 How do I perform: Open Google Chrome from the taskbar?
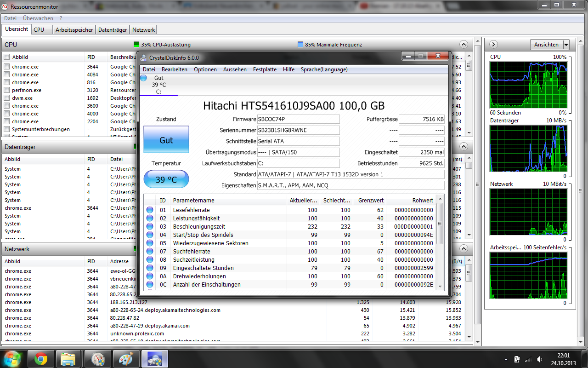point(41,359)
